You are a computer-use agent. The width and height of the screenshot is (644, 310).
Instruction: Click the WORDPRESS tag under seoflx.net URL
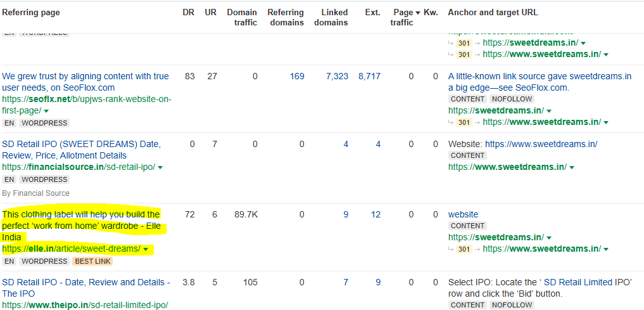point(44,123)
